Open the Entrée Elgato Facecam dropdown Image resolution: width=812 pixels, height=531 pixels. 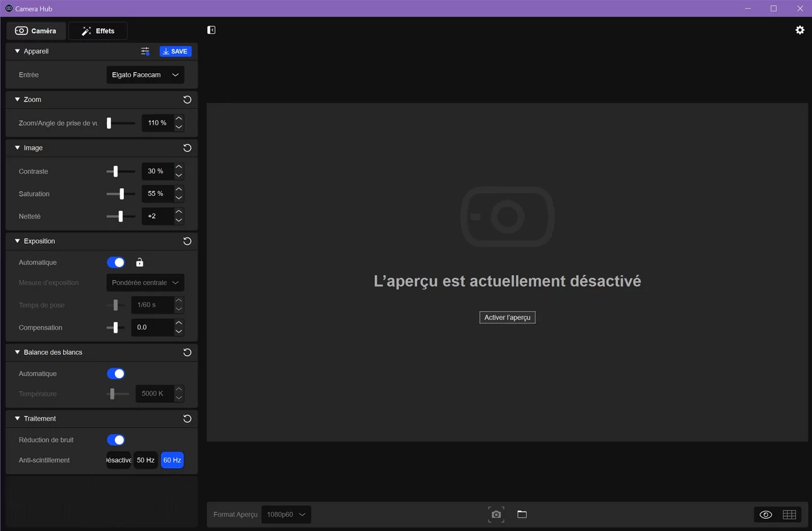click(x=145, y=75)
